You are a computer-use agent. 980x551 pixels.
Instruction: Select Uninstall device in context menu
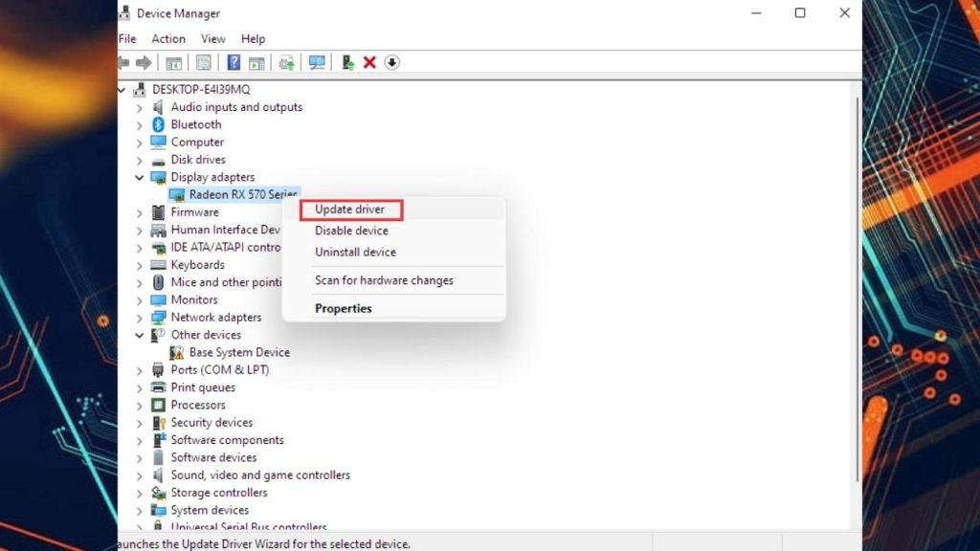pos(355,252)
